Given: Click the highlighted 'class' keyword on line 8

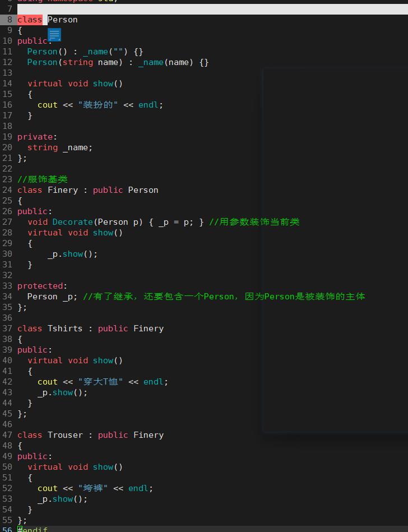Looking at the screenshot, I should click(30, 20).
